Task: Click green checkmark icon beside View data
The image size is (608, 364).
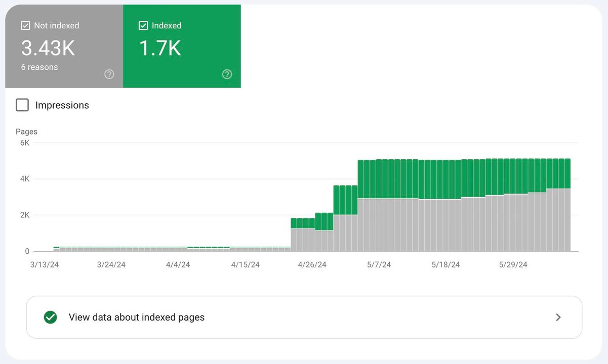Action: (x=50, y=317)
